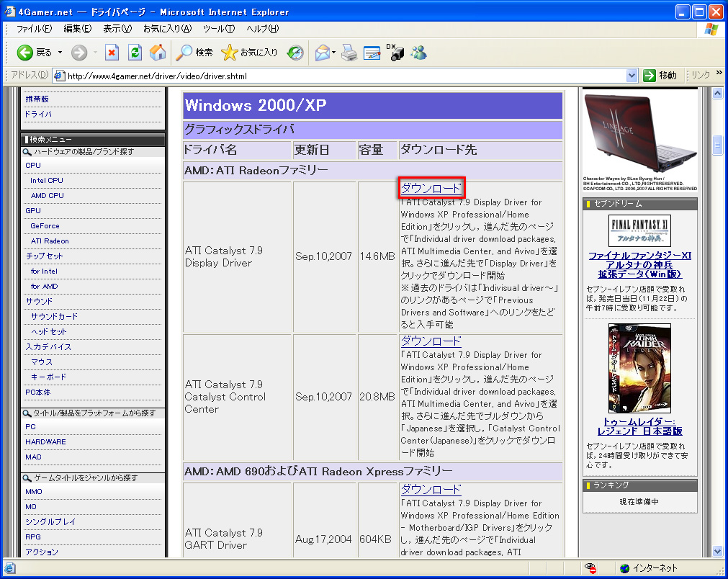This screenshot has width=728, height=579.
Task: Click download link for GART Driver
Action: pos(431,489)
